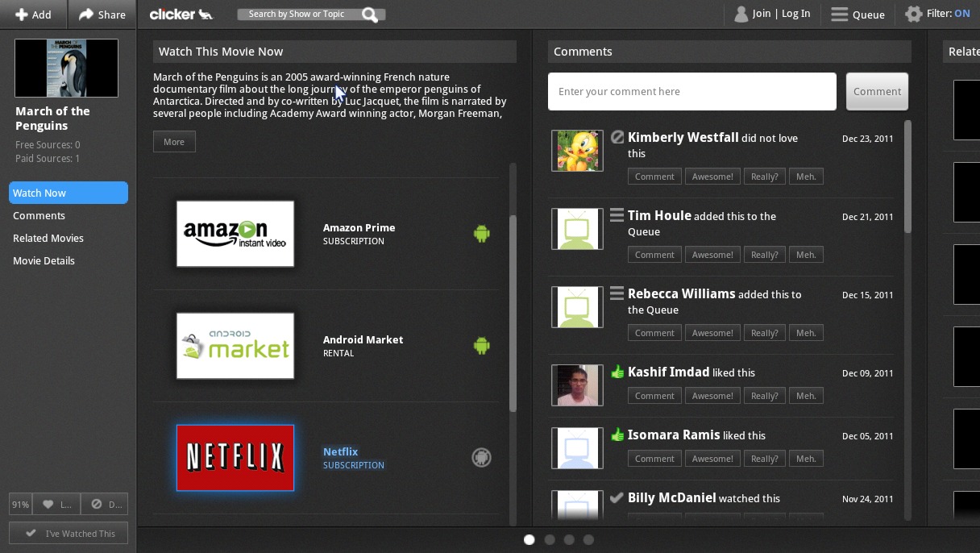Go to the Clicker home logo

point(181,14)
